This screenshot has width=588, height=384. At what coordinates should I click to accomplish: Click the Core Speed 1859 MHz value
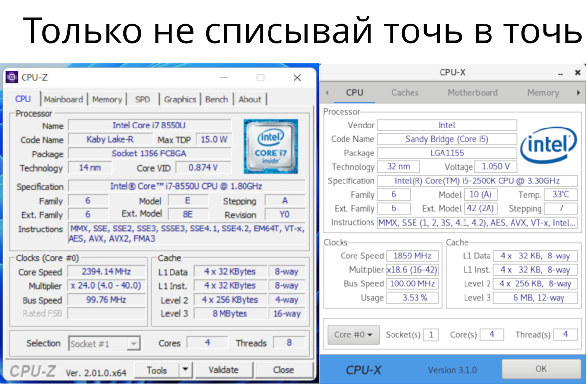coord(412,256)
